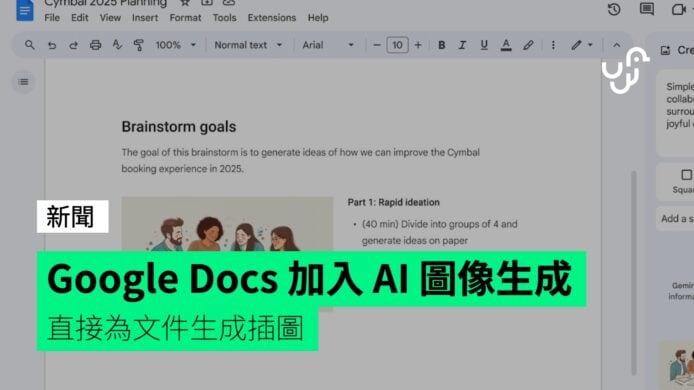Viewport: 694px width, 390px height.
Task: Open the File menu
Action: pos(52,18)
